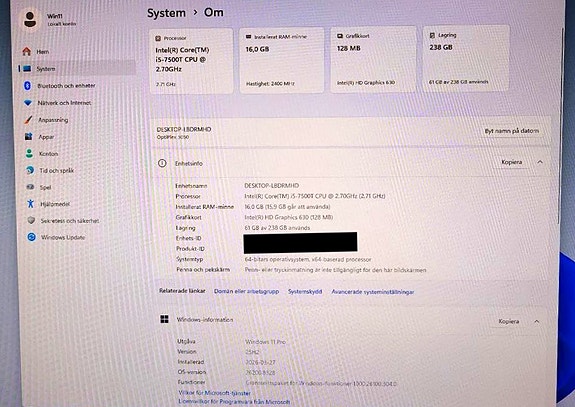Click Byt namn på datorn button
575x407 pixels.
512,131
